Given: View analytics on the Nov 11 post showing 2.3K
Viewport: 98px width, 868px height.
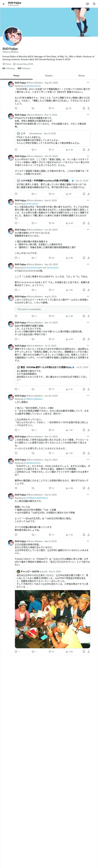Looking at the screenshot, I should tap(69, 150).
